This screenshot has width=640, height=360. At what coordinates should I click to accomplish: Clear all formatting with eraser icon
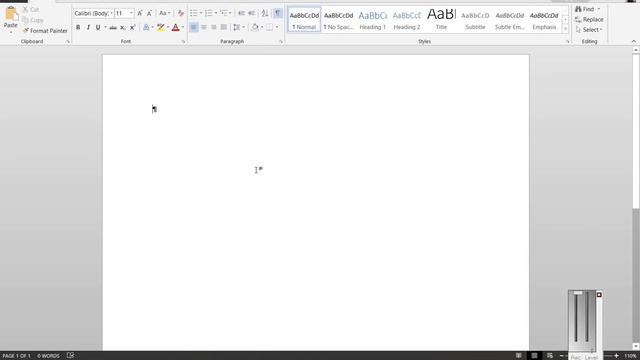pos(180,13)
